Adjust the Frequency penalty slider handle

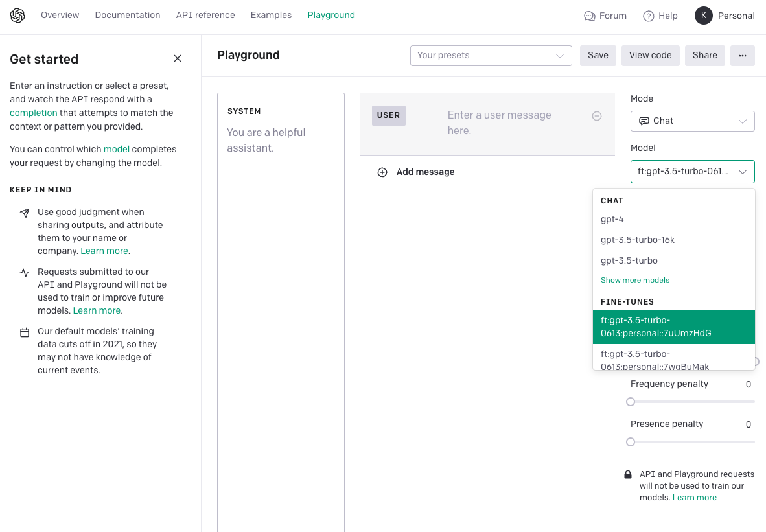click(631, 402)
